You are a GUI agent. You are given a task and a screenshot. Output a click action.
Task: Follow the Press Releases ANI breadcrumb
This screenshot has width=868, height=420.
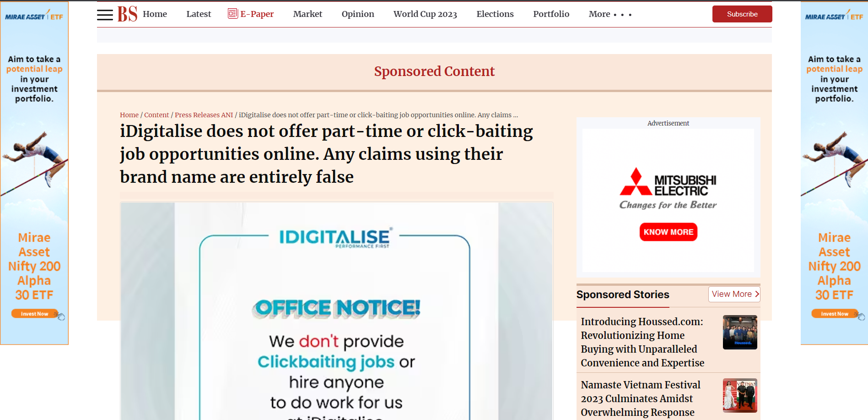(204, 115)
